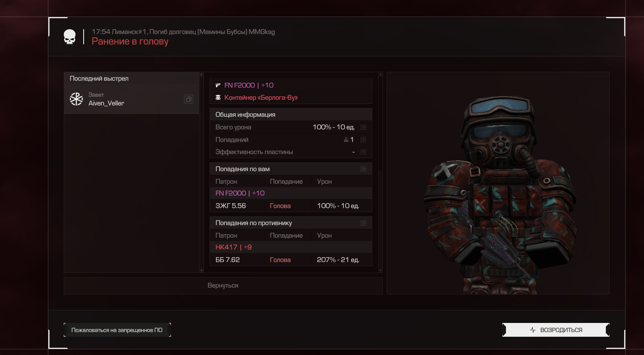Click the Завет faction emblem icon
644x355 pixels.
point(76,99)
